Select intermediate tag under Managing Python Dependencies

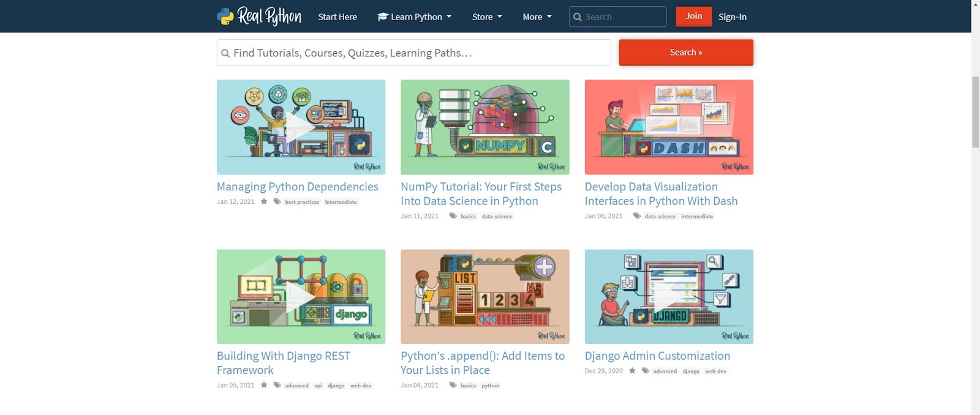click(341, 202)
